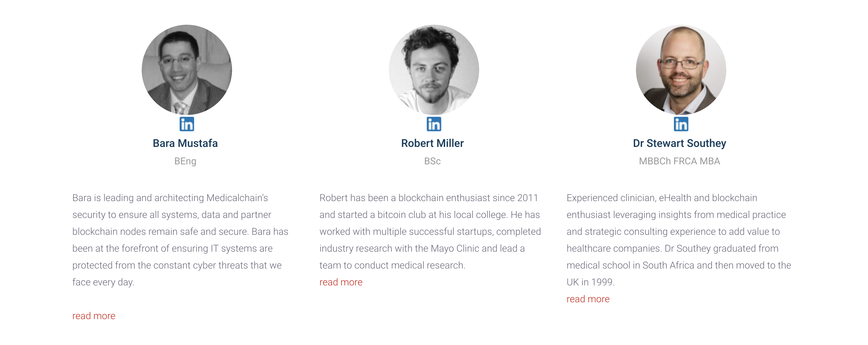
Task: Click the BEng qualification text
Action: pos(185,161)
